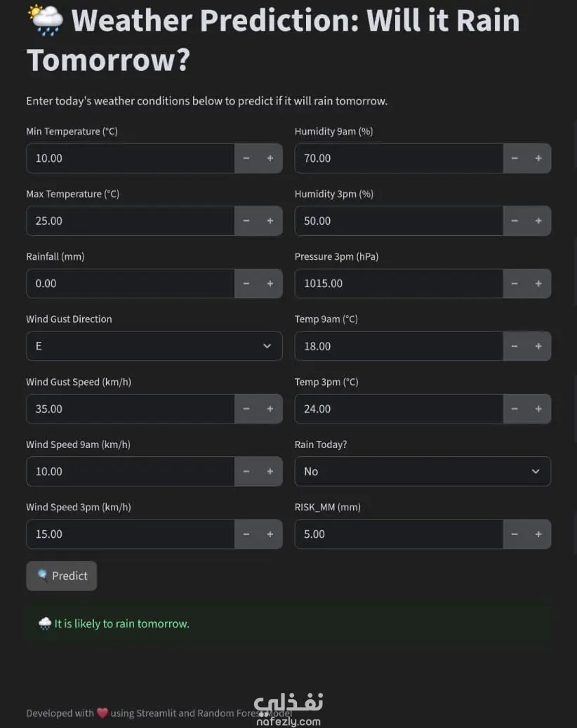Increase Wind Speed 9am value
This screenshot has width=577, height=728.
coord(270,471)
